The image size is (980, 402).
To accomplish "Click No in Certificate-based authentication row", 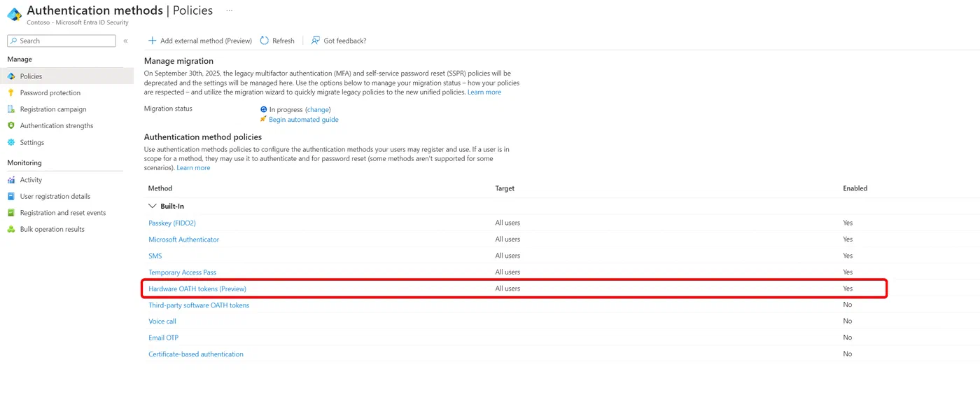I will (848, 354).
